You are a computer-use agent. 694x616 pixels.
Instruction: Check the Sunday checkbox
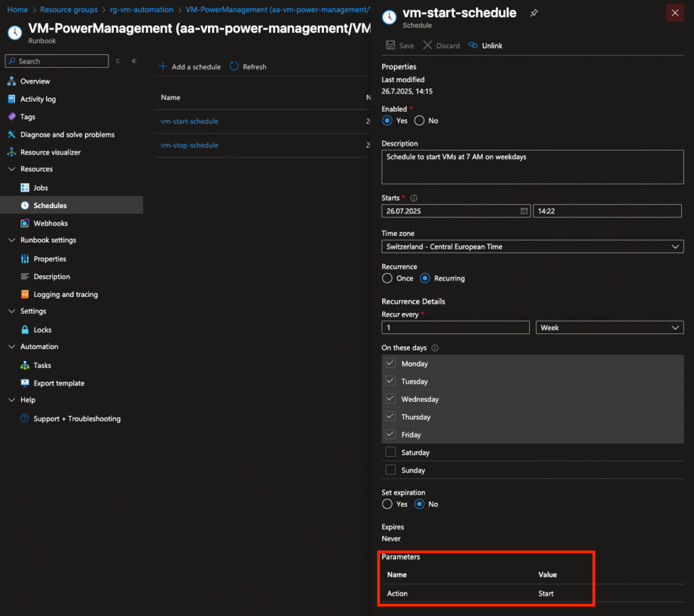[x=390, y=470]
